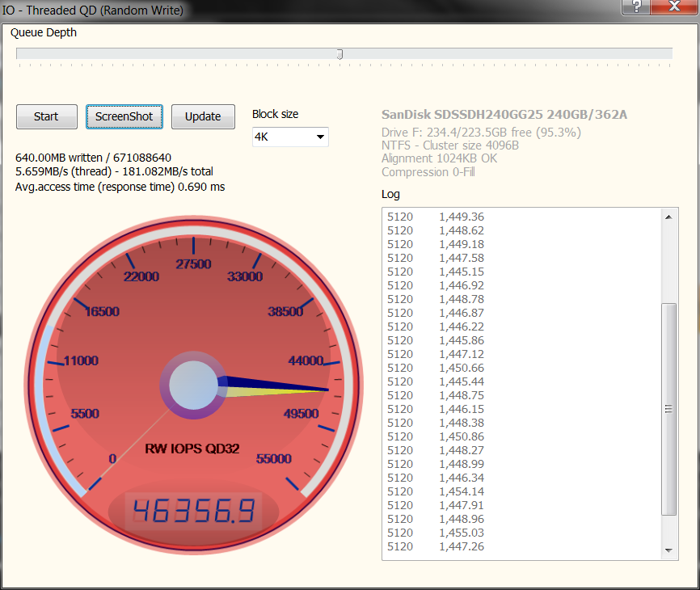Expand the Block size dropdown arrow
This screenshot has width=700, height=590.
click(x=321, y=137)
